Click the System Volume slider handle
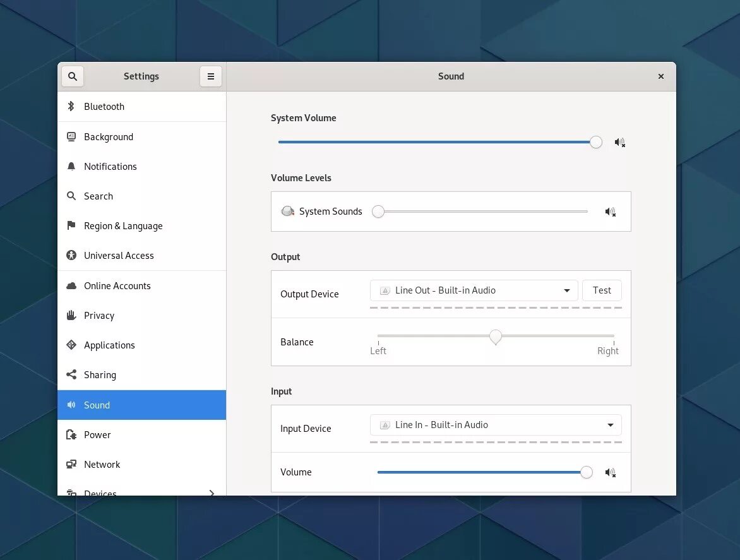Screen dimensions: 740x560 click(x=596, y=142)
